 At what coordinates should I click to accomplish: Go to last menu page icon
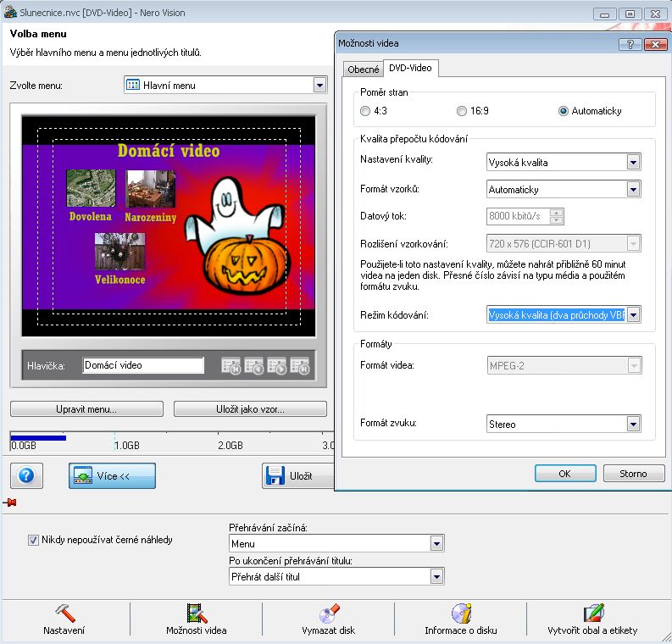pyautogui.click(x=300, y=366)
